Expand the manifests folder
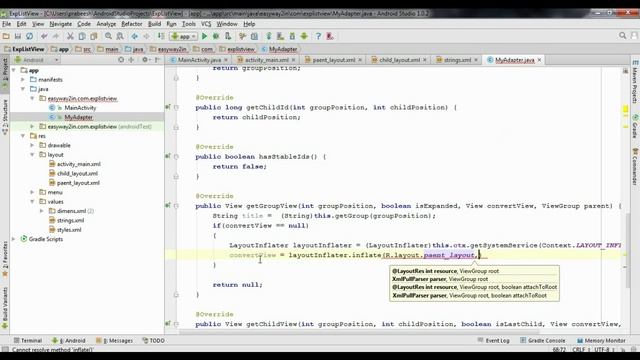The width and height of the screenshot is (640, 360). 23,80
